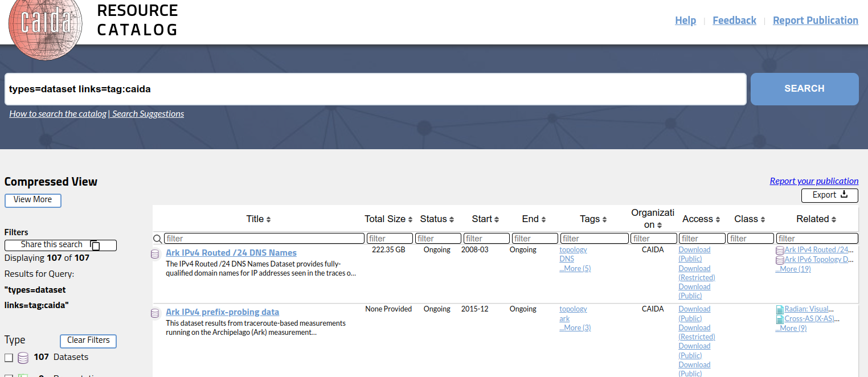Viewport: 868px width, 377px height.
Task: Select the 2015-12 start date cell
Action: click(x=475, y=309)
